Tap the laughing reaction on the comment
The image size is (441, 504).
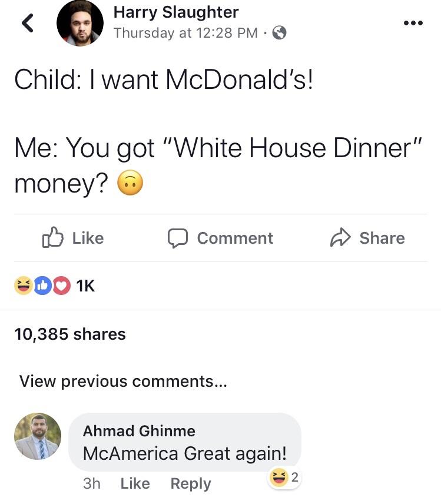tap(278, 478)
